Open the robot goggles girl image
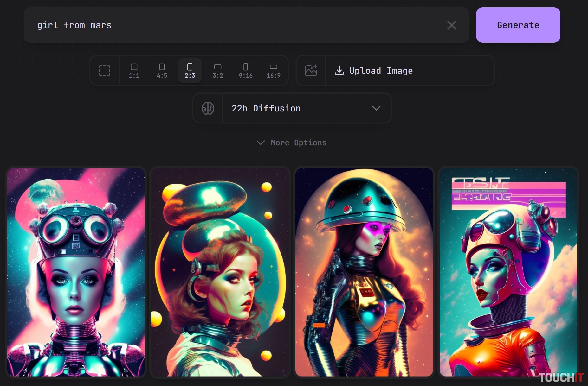Image resolution: width=588 pixels, height=386 pixels. [x=76, y=272]
